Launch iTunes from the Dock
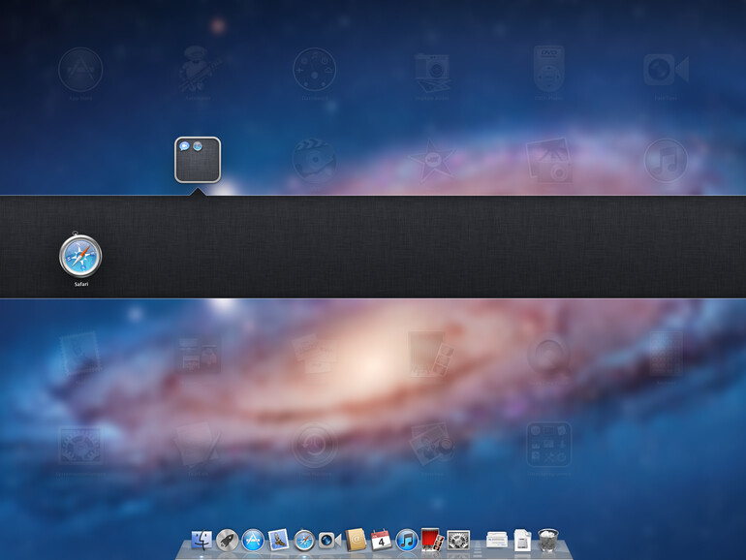Image resolution: width=746 pixels, height=560 pixels. (x=407, y=541)
